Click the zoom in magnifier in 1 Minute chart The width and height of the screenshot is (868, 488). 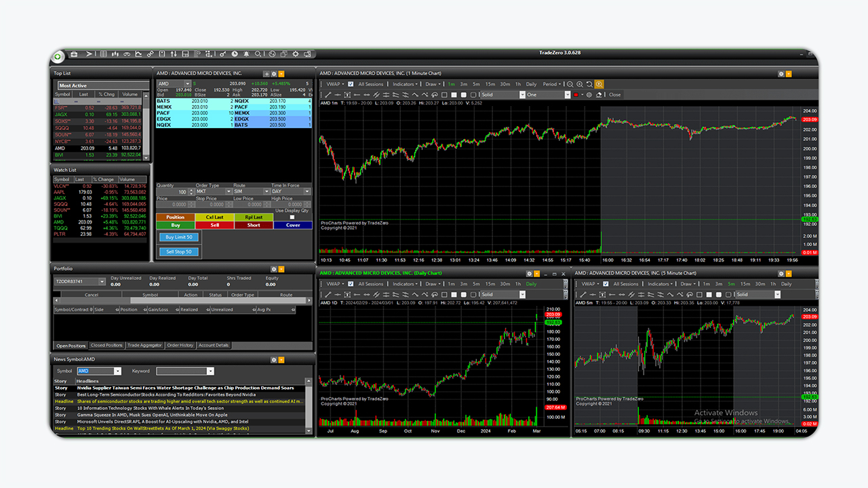pyautogui.click(x=580, y=84)
